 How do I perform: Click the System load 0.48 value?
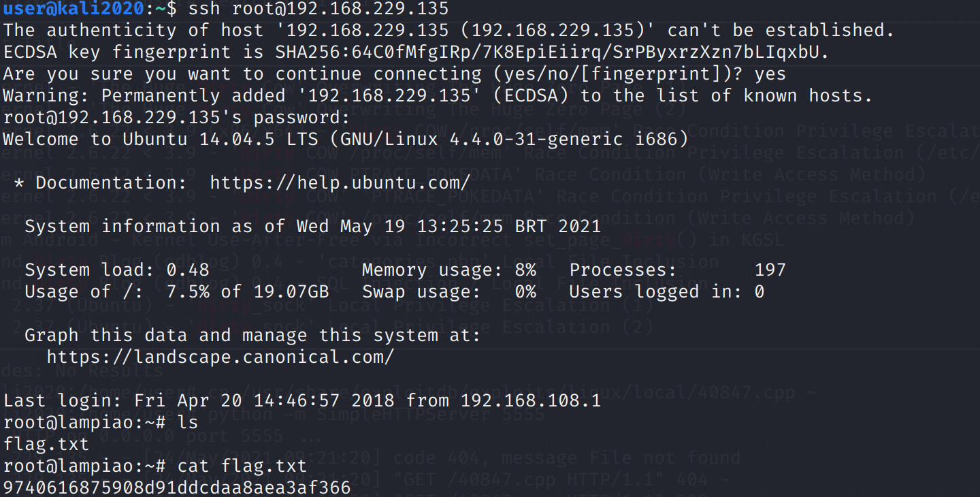pyautogui.click(x=188, y=270)
